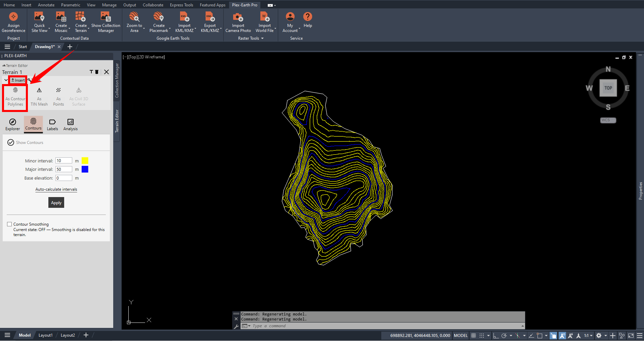Click the Base elevation input field
The width and height of the screenshot is (644, 341).
[64, 178]
